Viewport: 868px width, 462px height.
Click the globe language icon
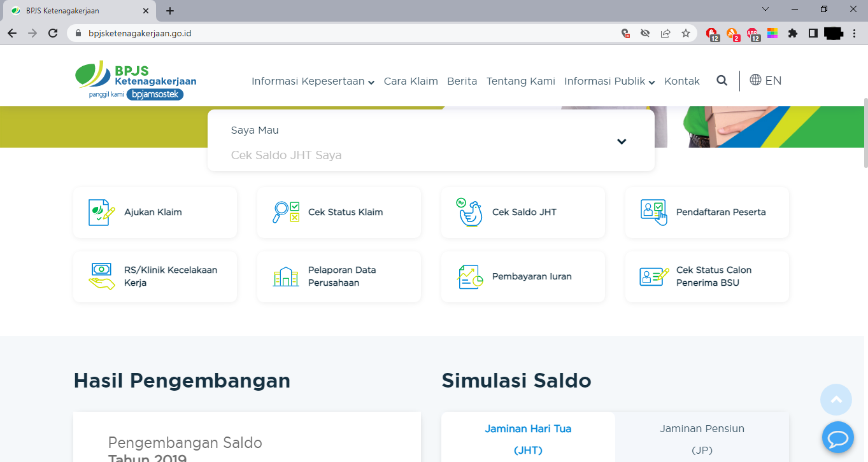point(756,80)
